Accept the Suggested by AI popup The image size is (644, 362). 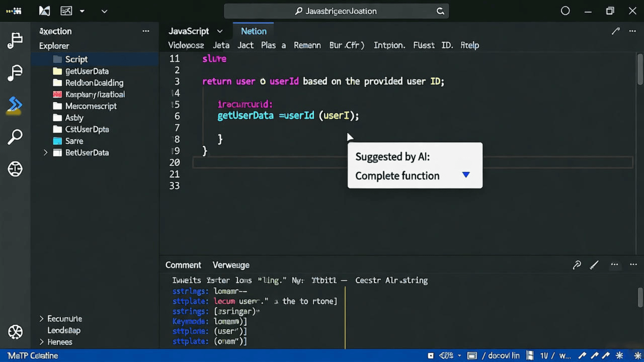(397, 176)
